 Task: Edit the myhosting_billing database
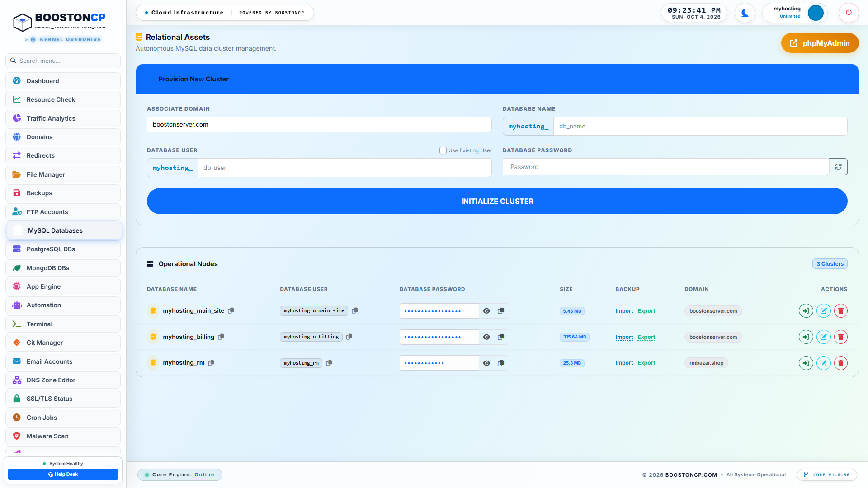(823, 337)
